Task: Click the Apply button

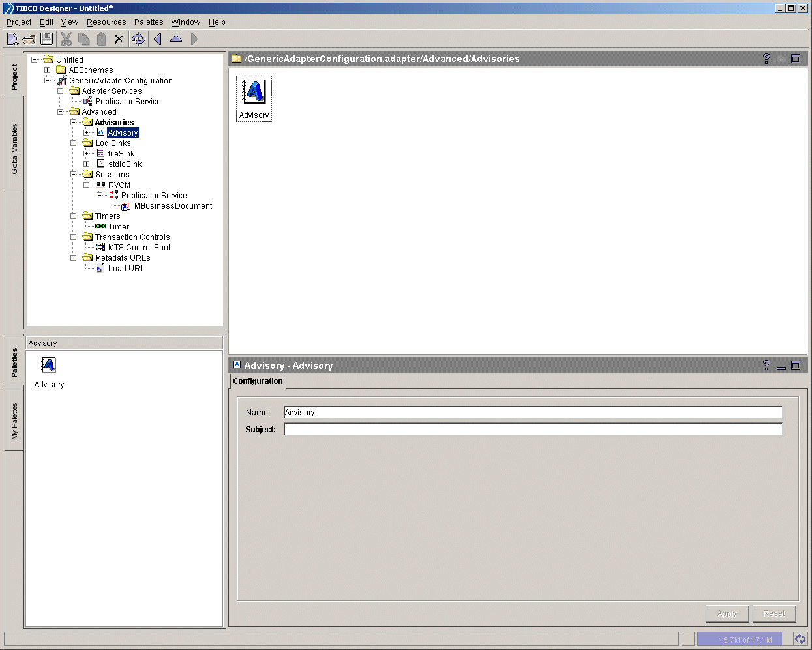Action: click(727, 613)
